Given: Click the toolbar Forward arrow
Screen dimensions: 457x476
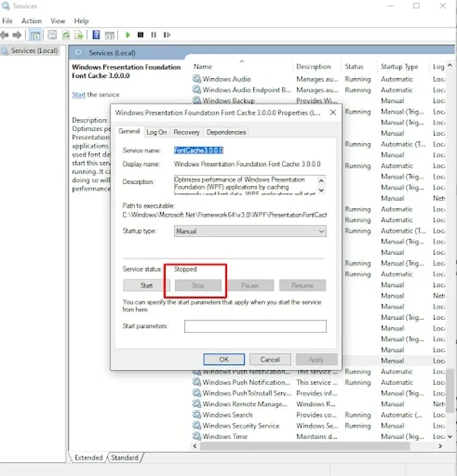Looking at the screenshot, I should (17, 35).
